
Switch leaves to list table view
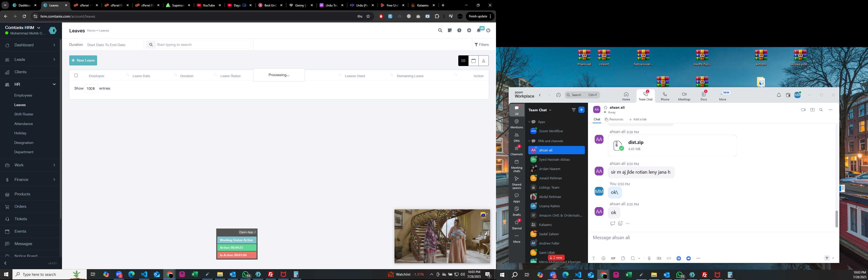(x=463, y=61)
